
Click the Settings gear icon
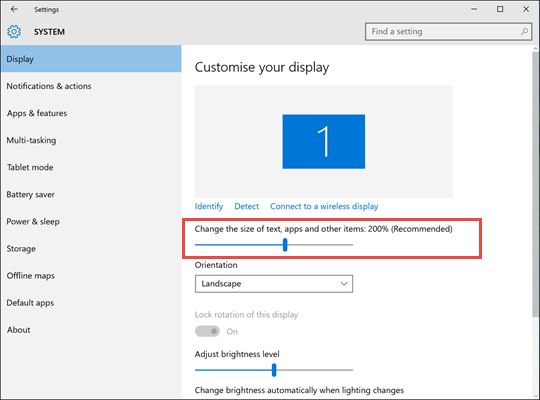(x=14, y=32)
